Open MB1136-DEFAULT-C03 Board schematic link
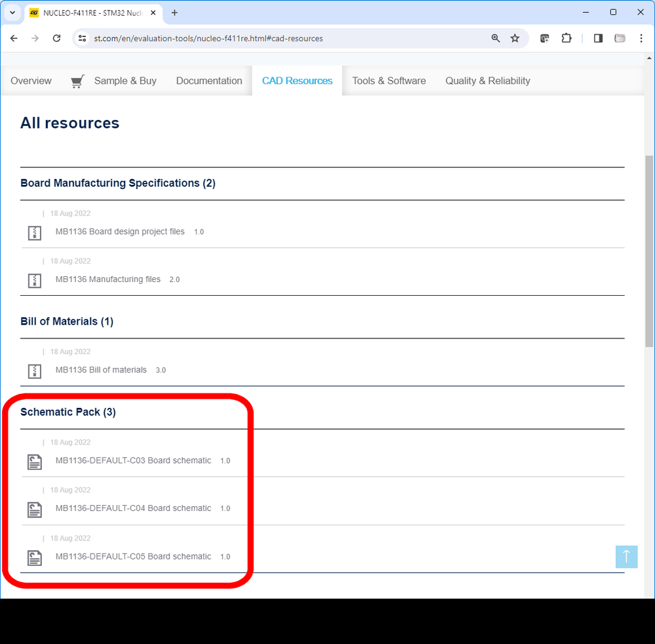This screenshot has width=655, height=644. pos(133,460)
